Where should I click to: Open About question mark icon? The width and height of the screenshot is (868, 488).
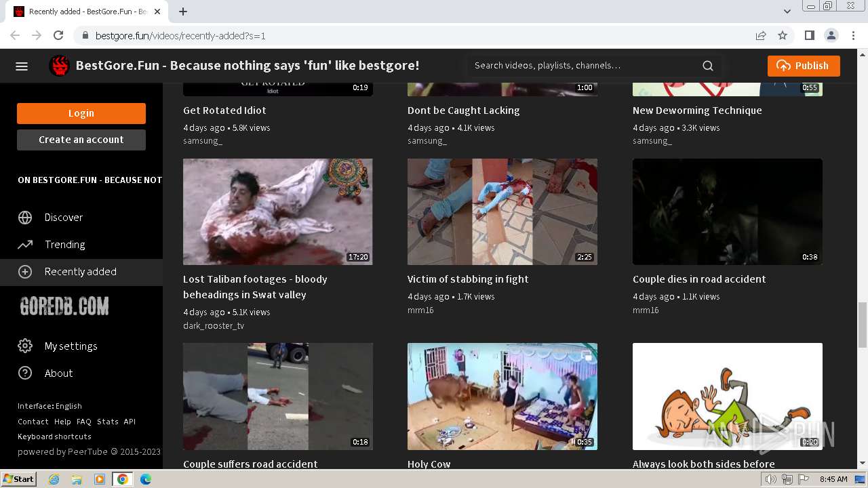25,373
